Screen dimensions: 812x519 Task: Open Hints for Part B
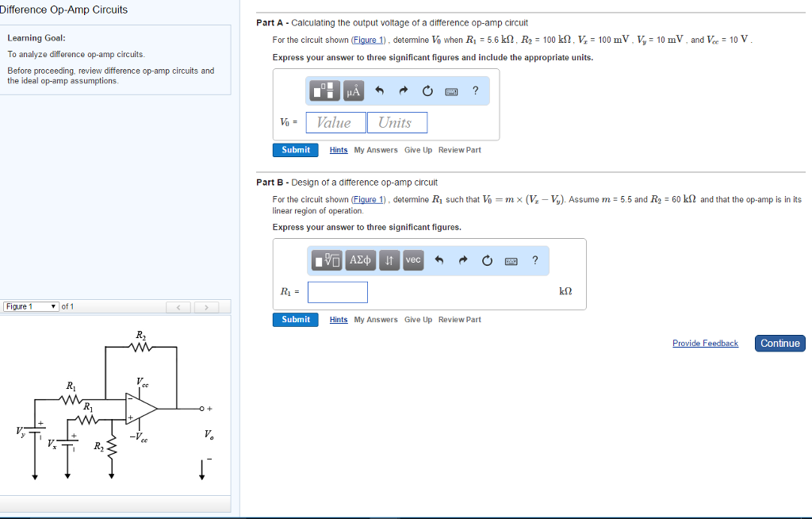coord(338,319)
